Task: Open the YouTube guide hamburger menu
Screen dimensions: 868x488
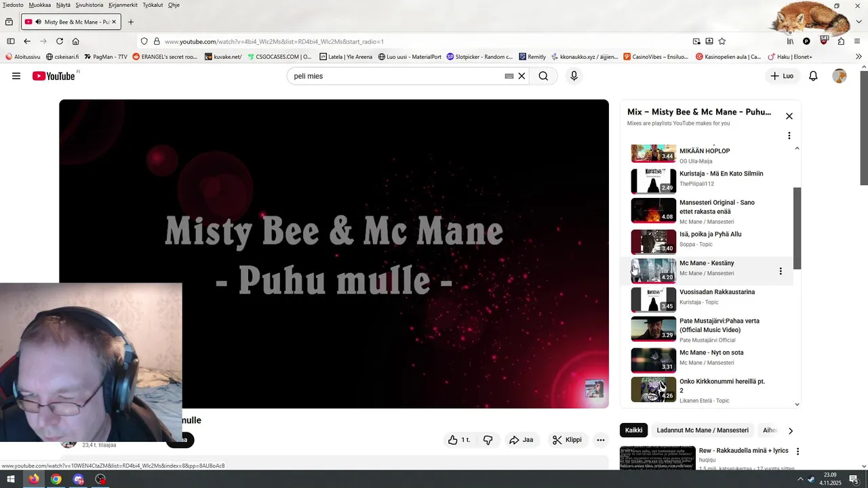Action: click(x=16, y=76)
